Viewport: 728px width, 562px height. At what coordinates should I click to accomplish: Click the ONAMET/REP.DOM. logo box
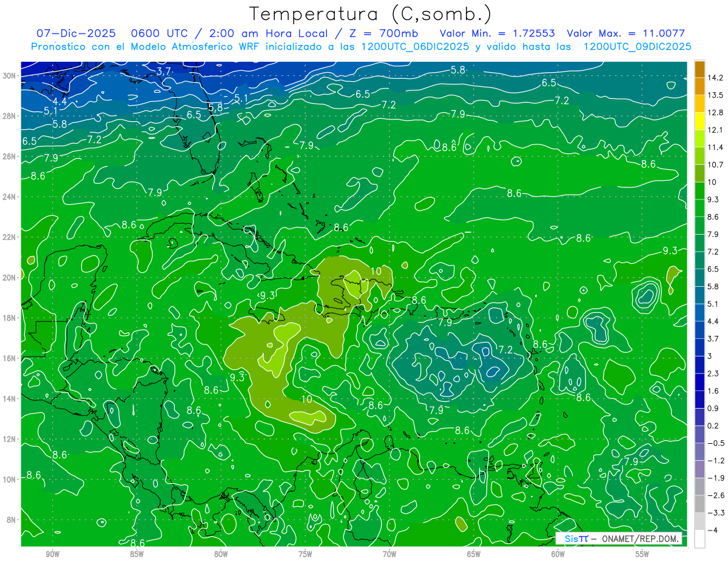point(620,539)
